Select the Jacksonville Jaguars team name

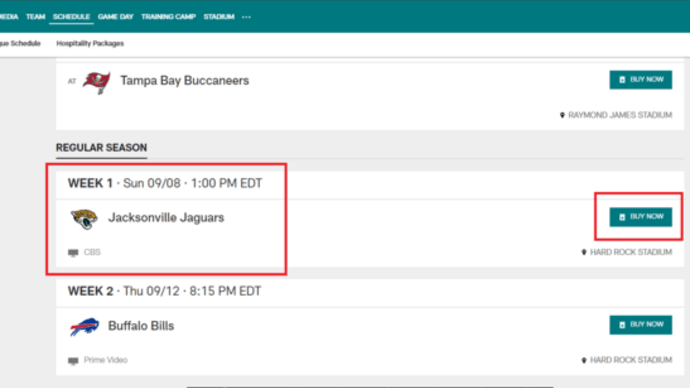166,218
